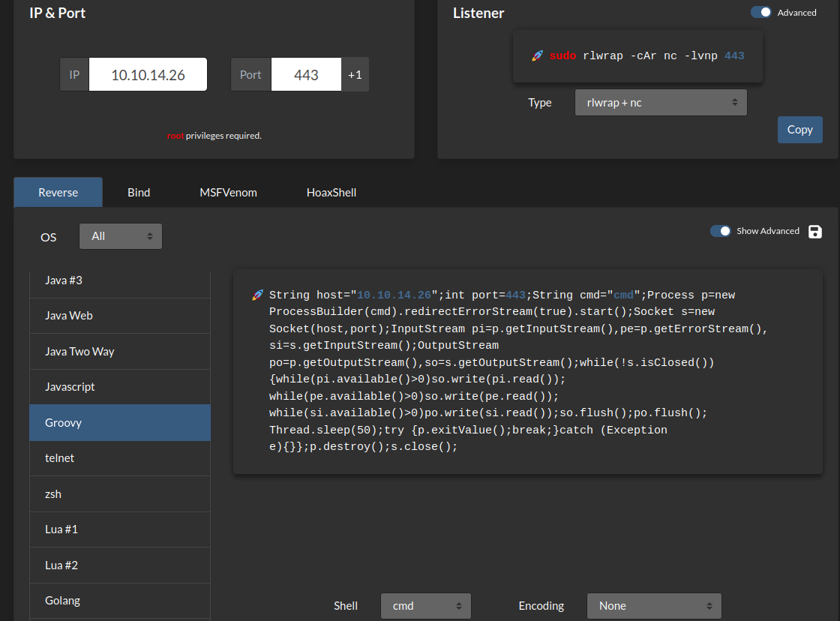Switch to the Reverse tab
The image size is (840, 621).
58,192
